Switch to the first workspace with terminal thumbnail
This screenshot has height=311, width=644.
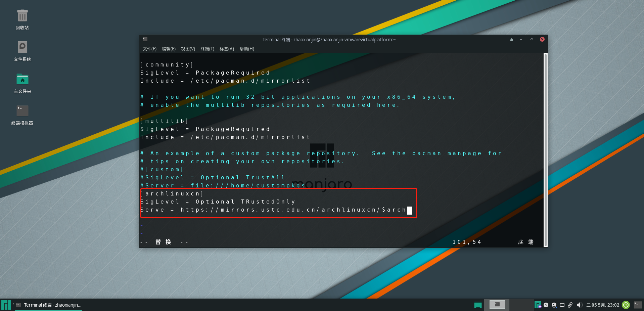497,305
